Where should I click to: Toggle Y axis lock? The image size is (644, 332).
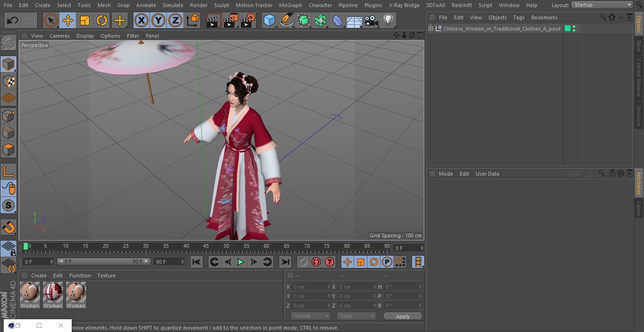[158, 20]
